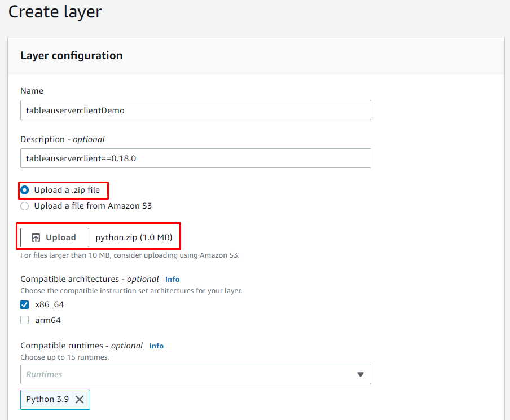Focus the Description text field

(x=195, y=158)
